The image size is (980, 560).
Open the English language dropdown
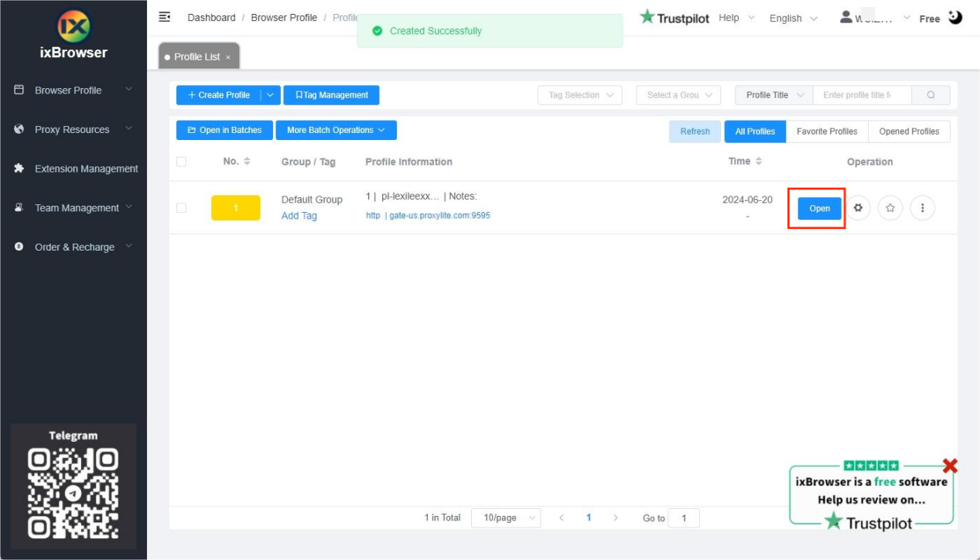click(793, 18)
